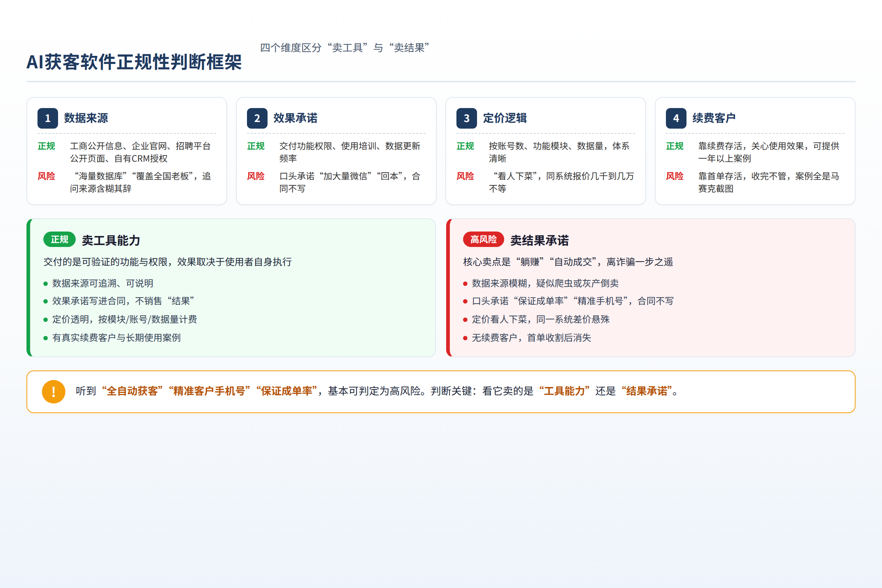Image resolution: width=882 pixels, height=588 pixels.
Task: Click 风险 label in 数据来源 card
Action: [x=46, y=176]
